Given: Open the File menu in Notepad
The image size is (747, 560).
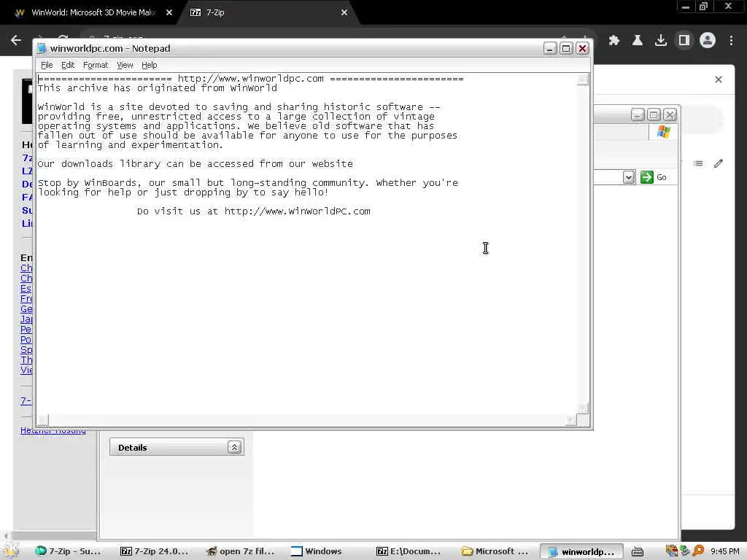Looking at the screenshot, I should point(47,65).
